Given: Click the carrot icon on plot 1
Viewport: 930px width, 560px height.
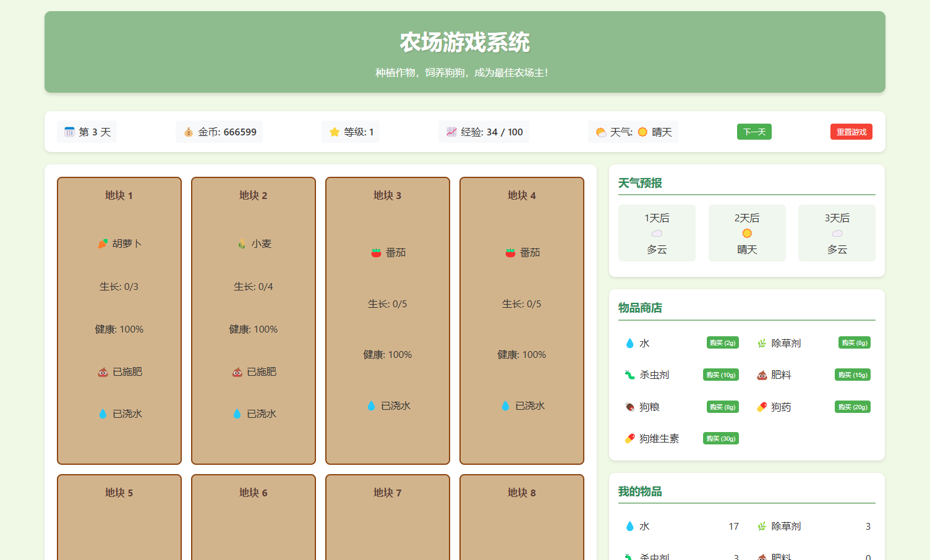Looking at the screenshot, I should point(103,243).
